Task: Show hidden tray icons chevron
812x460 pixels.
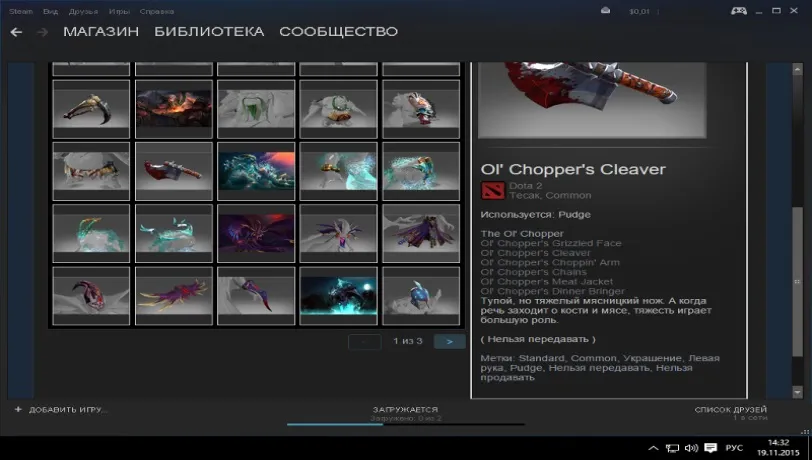Action: click(654, 448)
